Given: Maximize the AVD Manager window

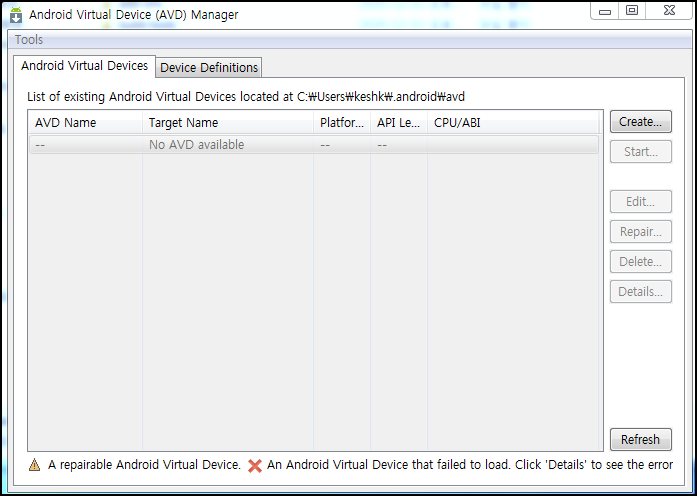Looking at the screenshot, I should pos(632,11).
